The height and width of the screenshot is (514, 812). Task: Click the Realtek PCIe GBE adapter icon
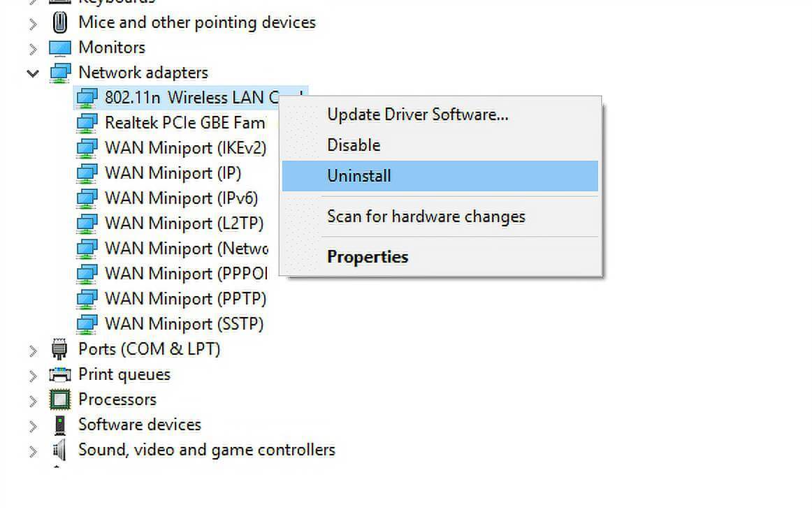pyautogui.click(x=87, y=123)
